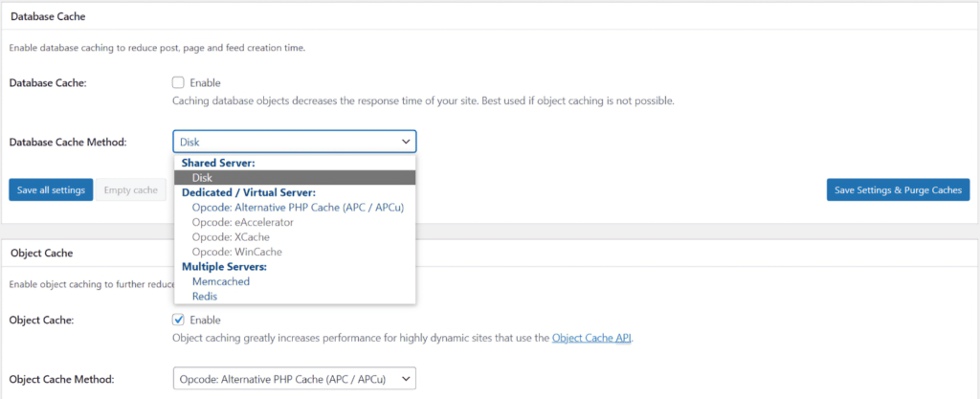Open the Object Cache Method dropdown
Screen dimensions: 980x399
pos(294,379)
